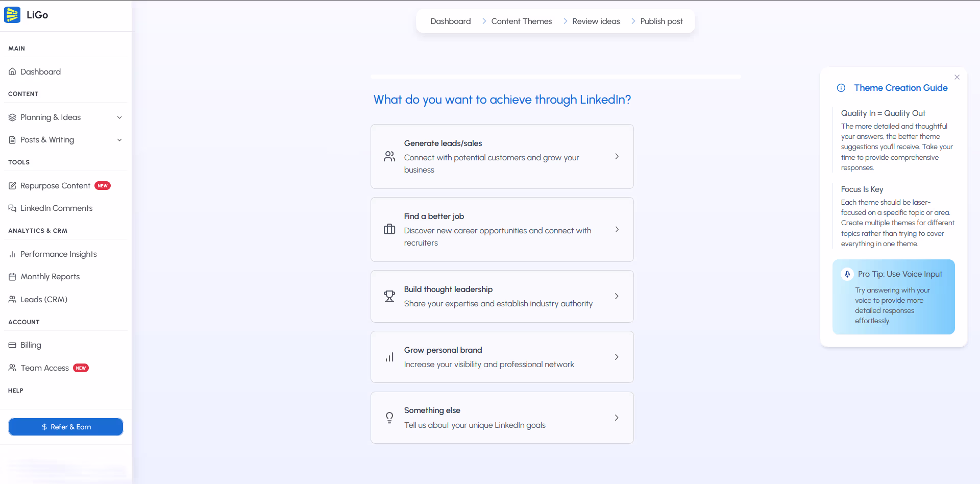Expand the Planning & Ideas menu
Viewport: 980px width, 484px height.
(119, 117)
